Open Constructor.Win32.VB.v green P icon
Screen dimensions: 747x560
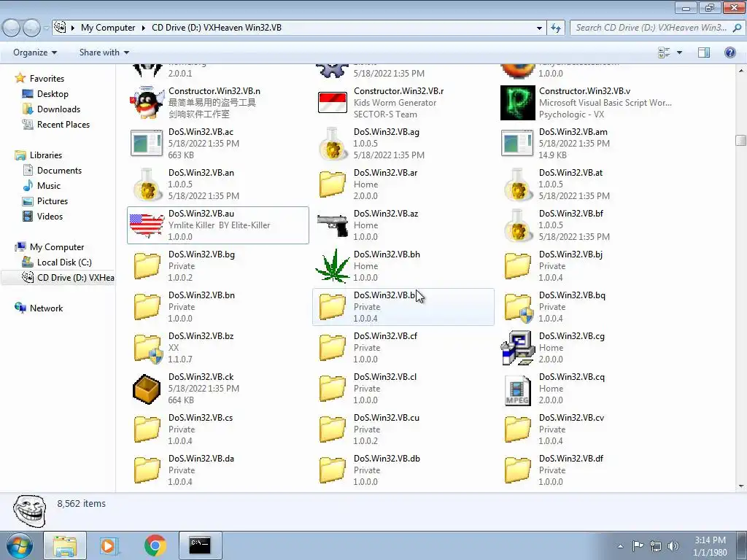517,102
